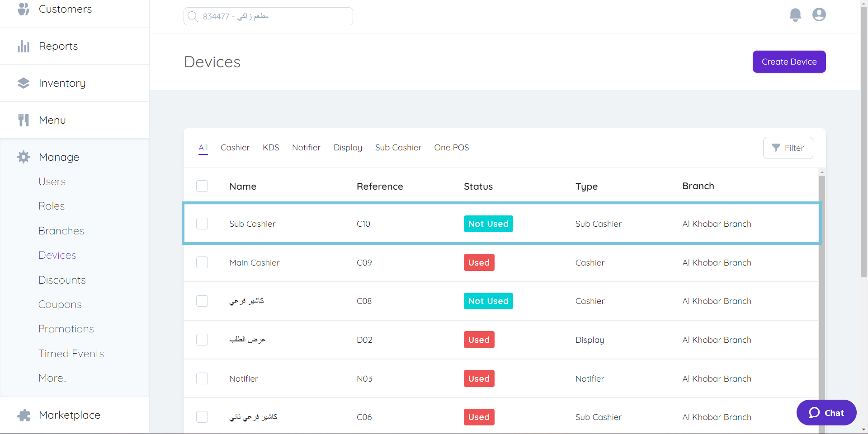Viewport: 868px width, 434px height.
Task: Click reference D02 cell
Action: click(x=364, y=340)
